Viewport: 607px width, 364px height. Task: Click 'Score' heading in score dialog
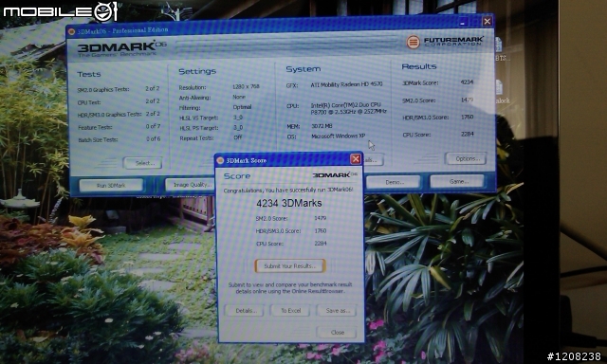click(237, 176)
